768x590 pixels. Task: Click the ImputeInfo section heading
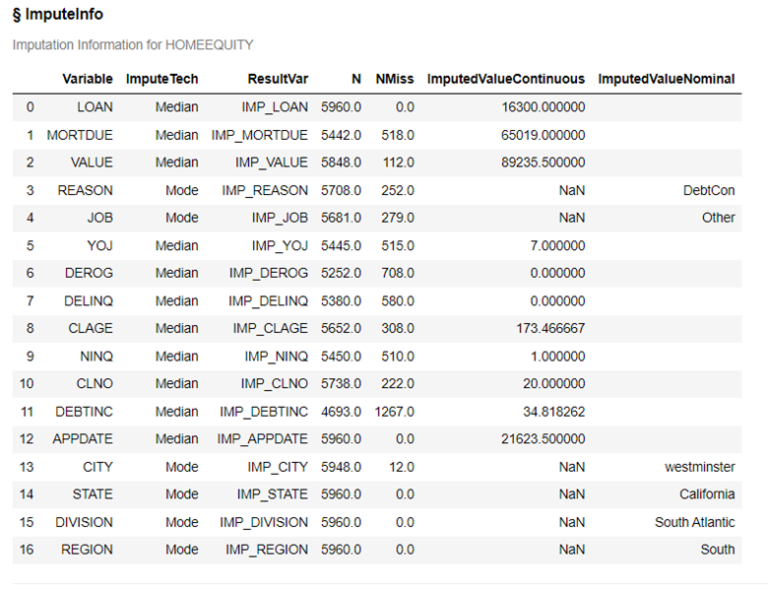coord(57,16)
